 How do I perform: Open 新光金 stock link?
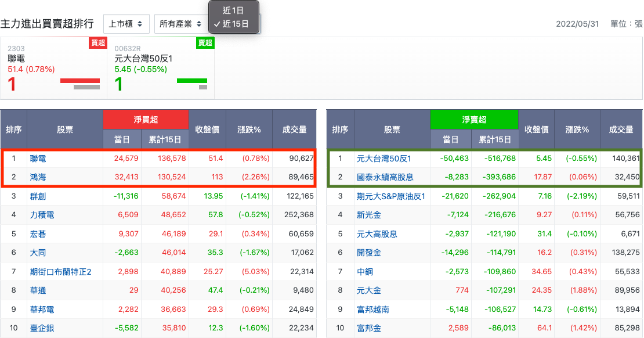(368, 215)
